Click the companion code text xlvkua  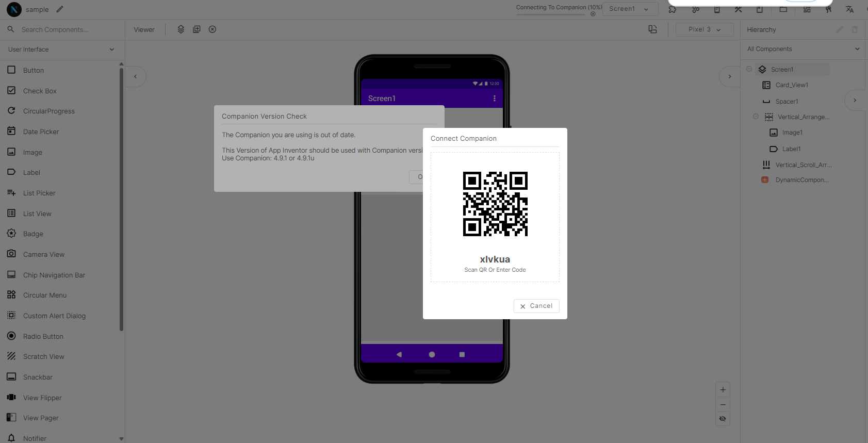495,259
